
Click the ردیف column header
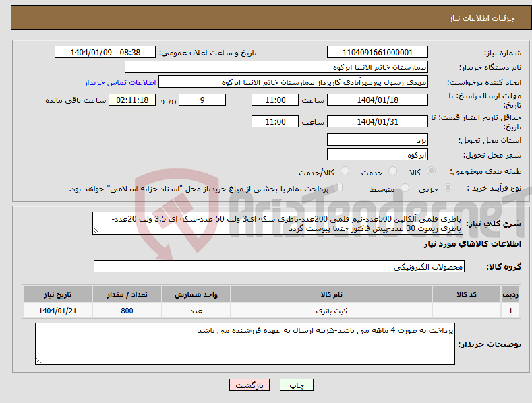510,294
